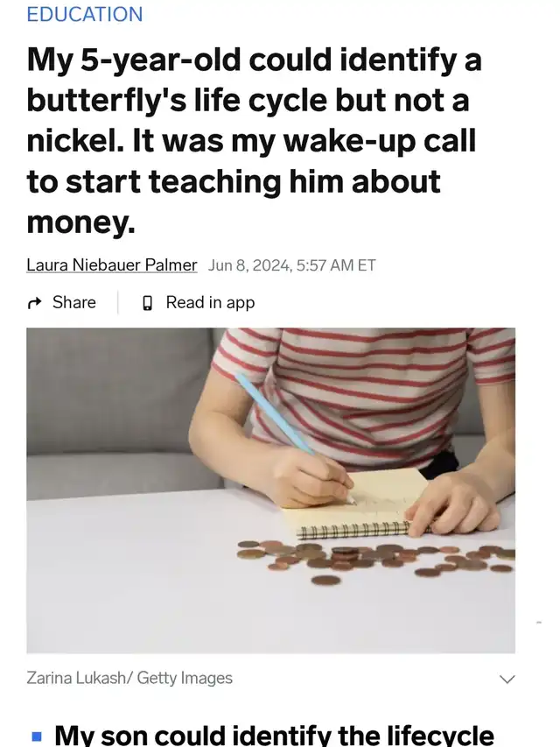The height and width of the screenshot is (747, 560).
Task: Click the Share arrow icon
Action: (34, 302)
